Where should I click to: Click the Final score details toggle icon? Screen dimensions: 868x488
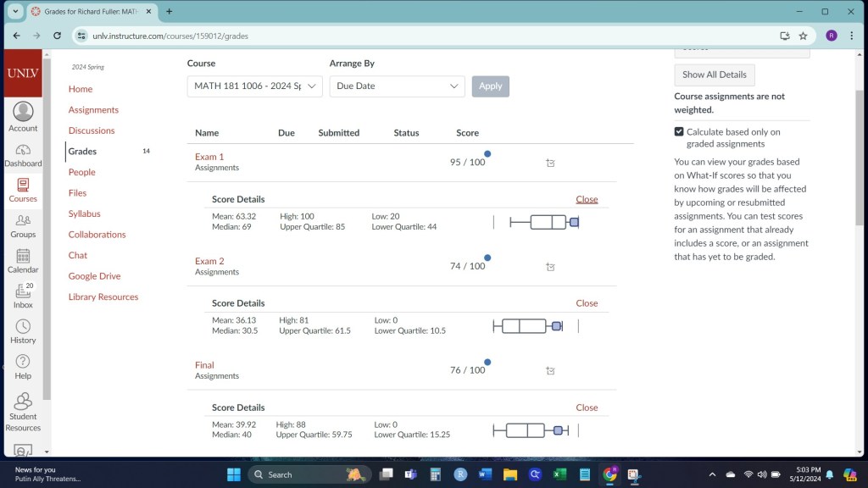(x=550, y=371)
